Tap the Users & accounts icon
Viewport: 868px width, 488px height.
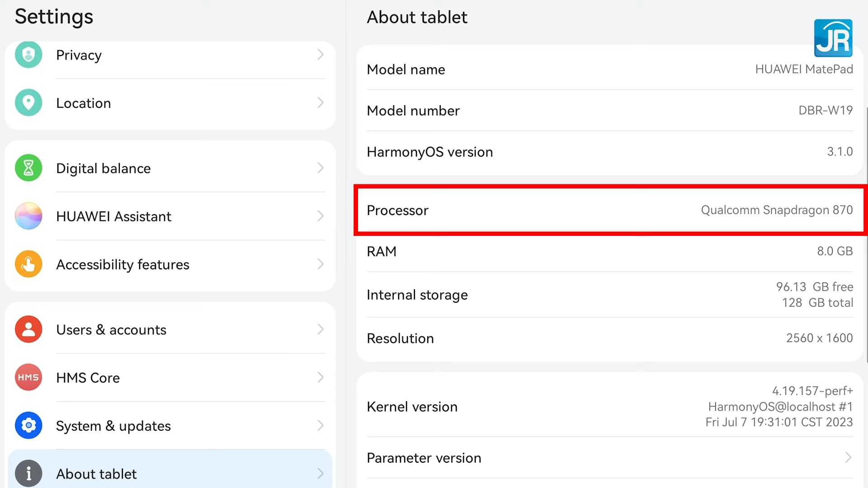click(x=28, y=329)
